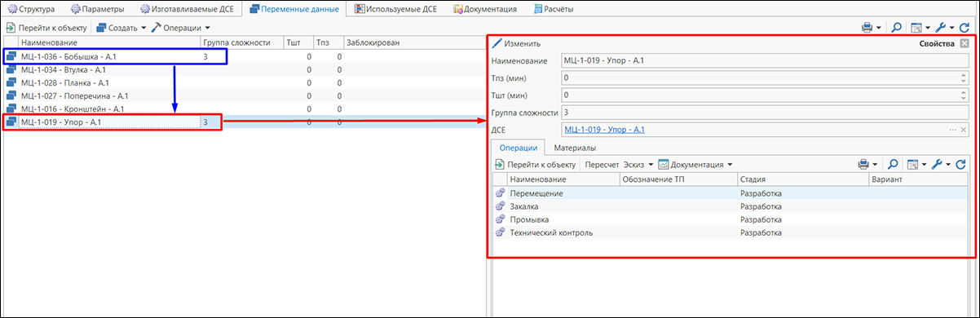Viewport: 980px width, 318px height.
Task: Click the Пересчет button
Action: pos(603,164)
